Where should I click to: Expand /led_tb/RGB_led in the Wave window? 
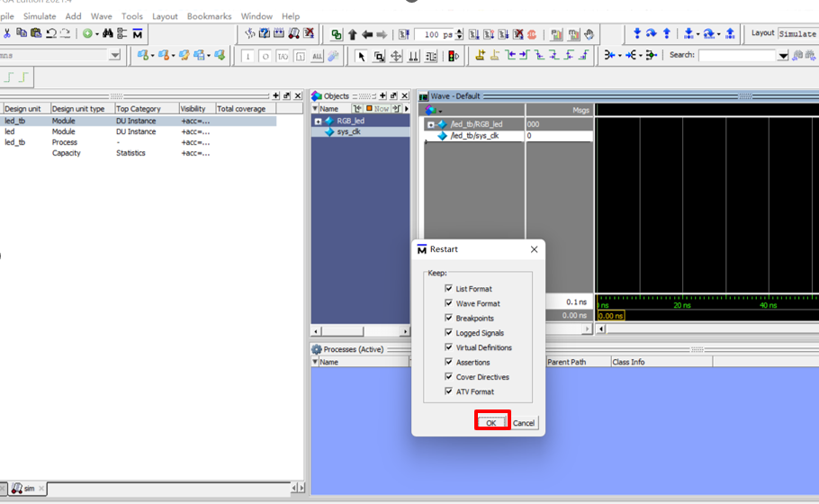[x=430, y=125]
